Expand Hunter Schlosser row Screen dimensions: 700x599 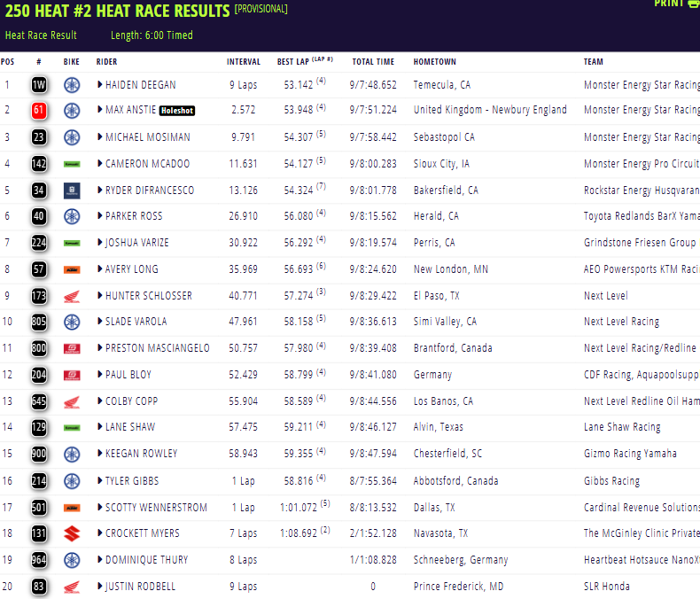[100, 295]
